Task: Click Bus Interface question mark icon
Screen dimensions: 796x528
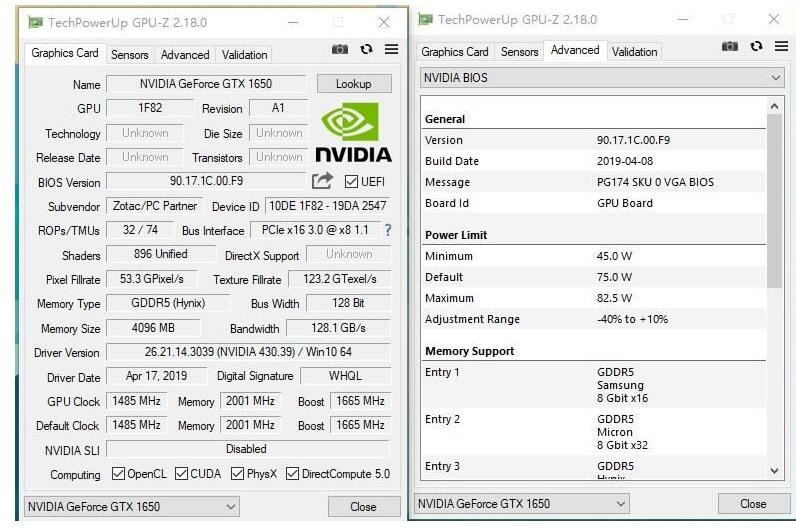Action: pyautogui.click(x=388, y=230)
